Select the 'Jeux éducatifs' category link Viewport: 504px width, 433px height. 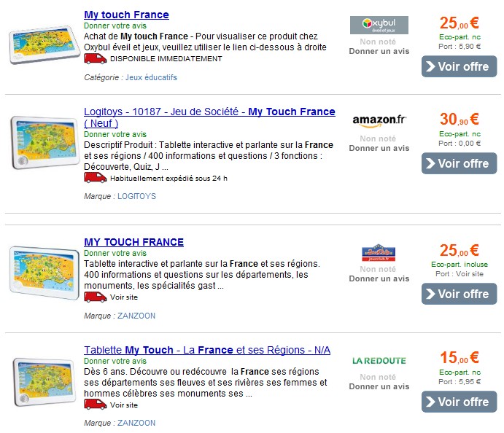151,77
